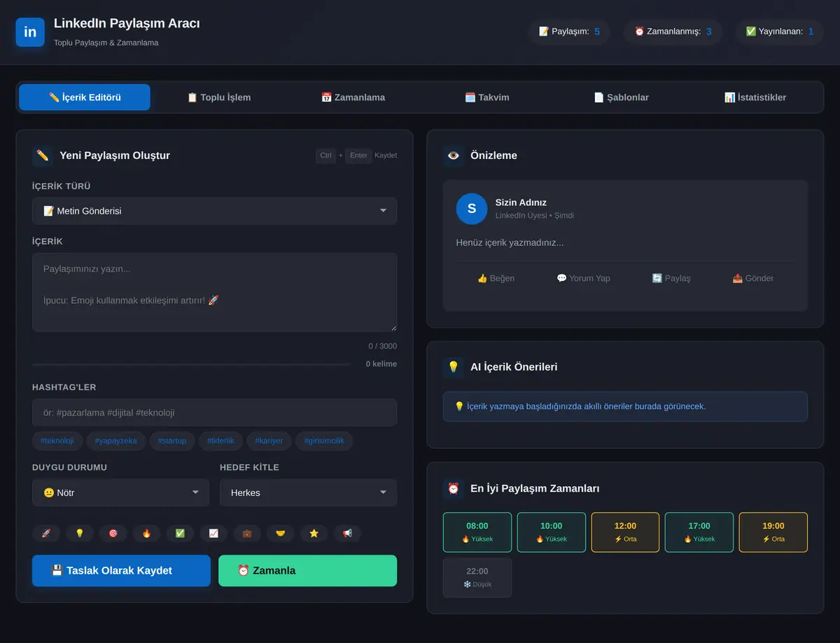
Task: Open the İstatistikler tab
Action: click(755, 97)
